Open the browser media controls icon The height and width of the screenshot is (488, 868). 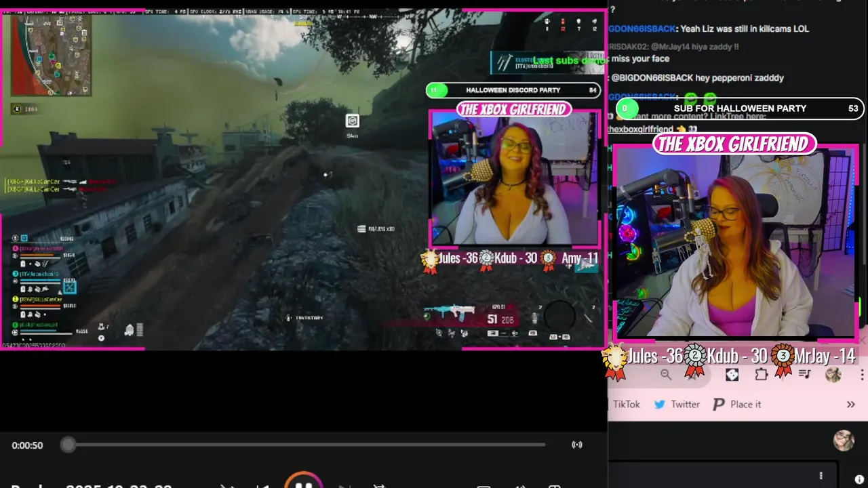805,375
